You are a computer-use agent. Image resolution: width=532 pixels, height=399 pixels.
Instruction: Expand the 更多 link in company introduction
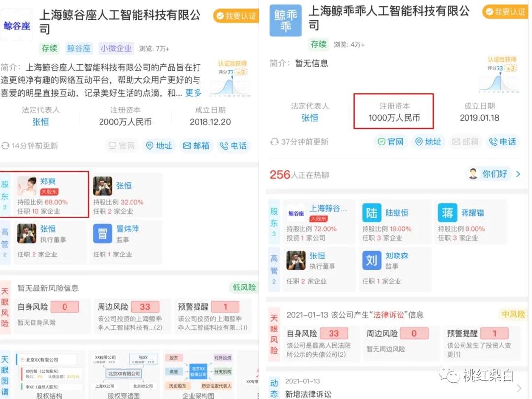click(x=193, y=92)
